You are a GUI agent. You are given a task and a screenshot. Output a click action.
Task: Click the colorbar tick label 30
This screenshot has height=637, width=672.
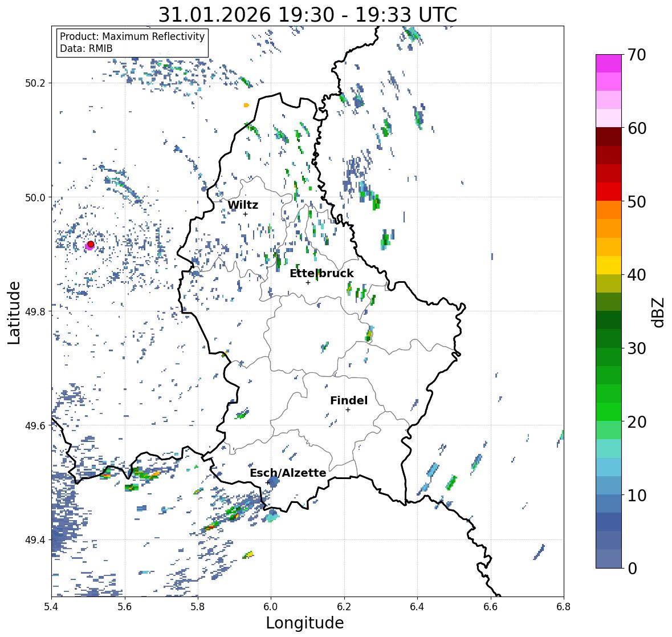(x=637, y=348)
